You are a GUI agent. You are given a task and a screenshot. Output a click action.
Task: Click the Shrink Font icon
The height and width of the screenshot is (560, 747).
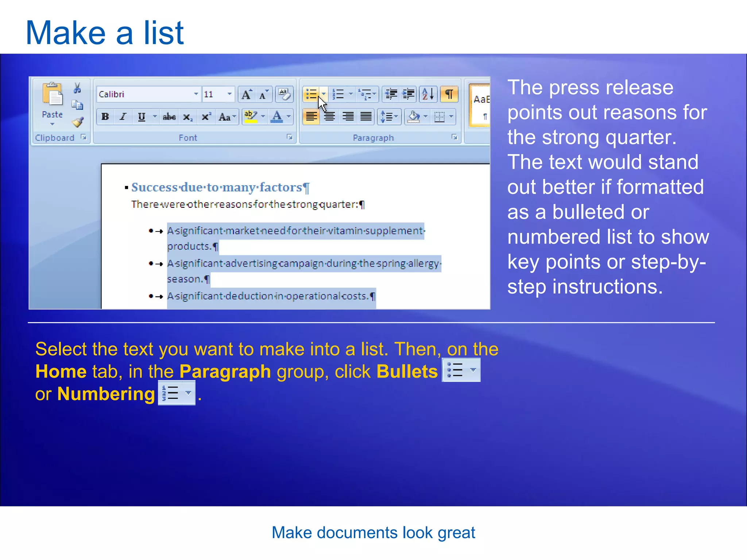pos(264,94)
